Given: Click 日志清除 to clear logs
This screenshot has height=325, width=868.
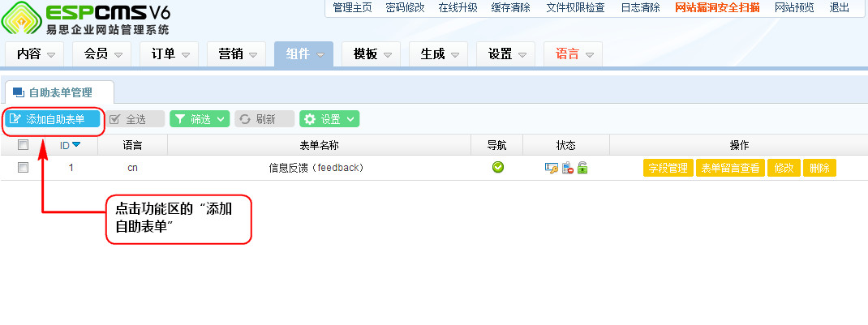Looking at the screenshot, I should (641, 8).
